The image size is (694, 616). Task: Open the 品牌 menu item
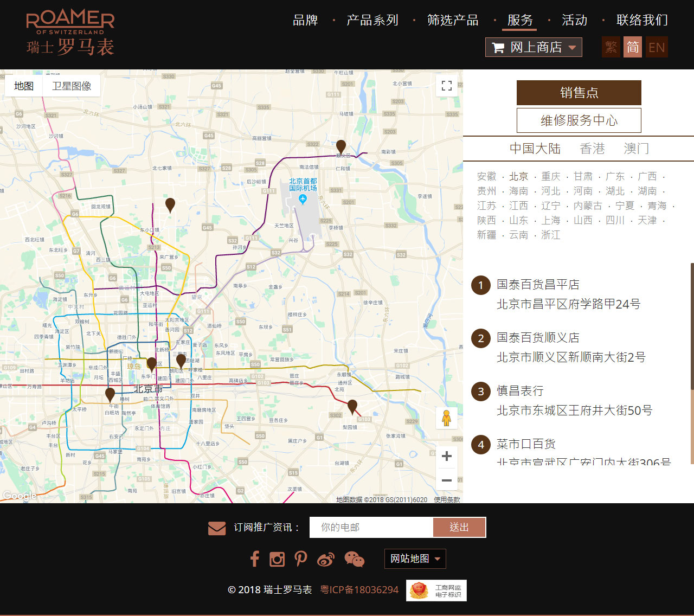(x=305, y=21)
